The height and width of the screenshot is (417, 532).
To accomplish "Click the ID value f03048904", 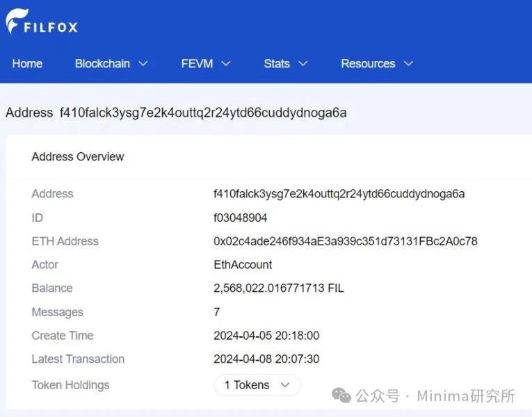I will (x=241, y=218).
